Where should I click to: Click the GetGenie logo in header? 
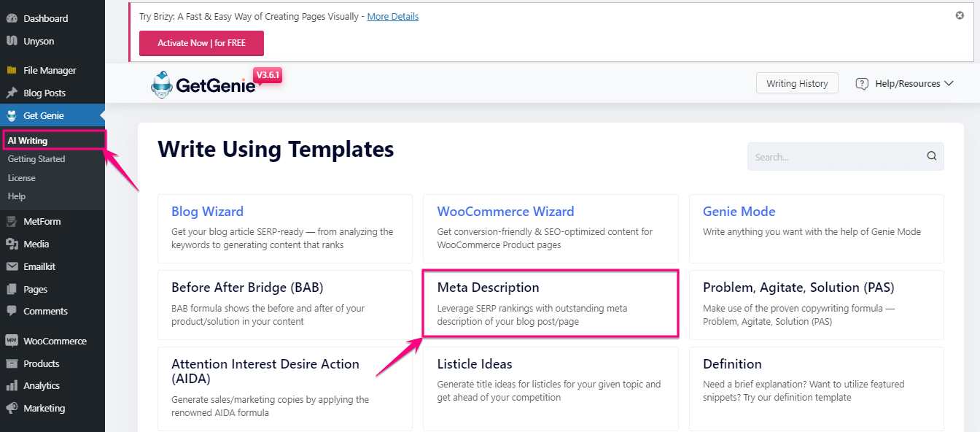(203, 85)
